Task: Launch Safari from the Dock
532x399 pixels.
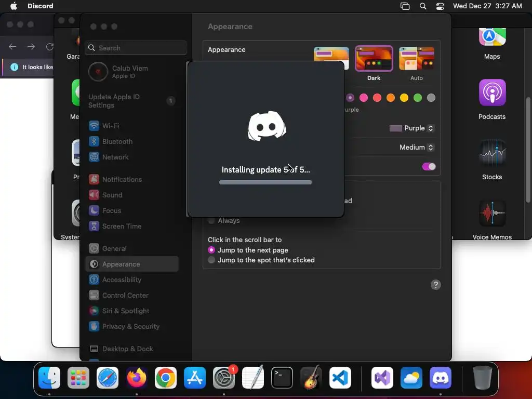Action: pyautogui.click(x=108, y=378)
